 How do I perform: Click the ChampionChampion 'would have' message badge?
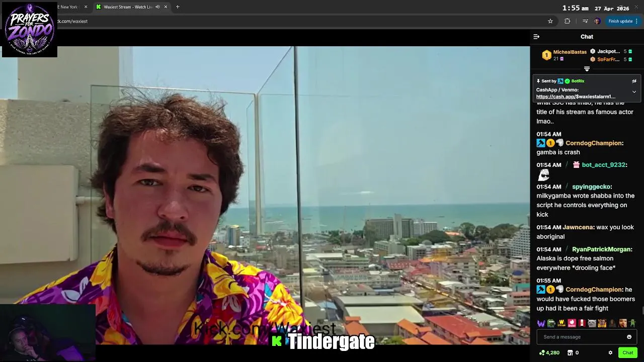[550, 290]
